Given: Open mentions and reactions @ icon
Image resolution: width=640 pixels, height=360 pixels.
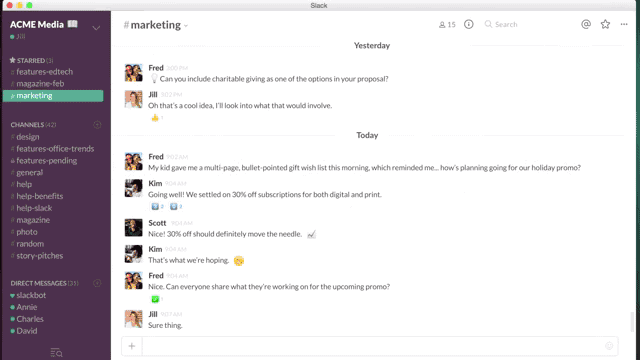Looking at the screenshot, I should click(586, 24).
